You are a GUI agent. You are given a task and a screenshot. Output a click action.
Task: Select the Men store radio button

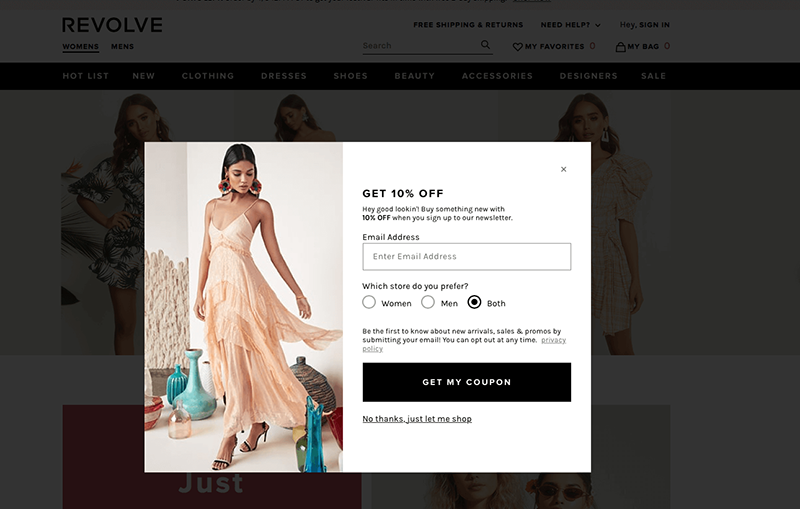[428, 302]
